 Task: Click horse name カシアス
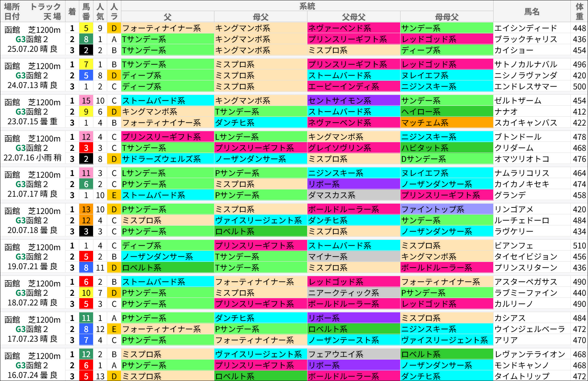[x=510, y=318]
